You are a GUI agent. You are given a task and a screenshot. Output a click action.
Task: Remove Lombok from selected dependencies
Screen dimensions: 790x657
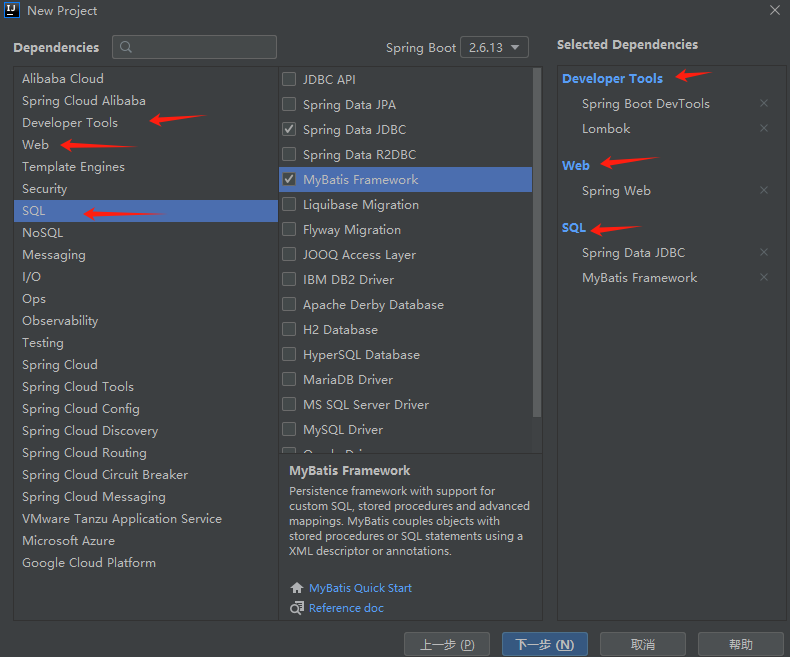[x=764, y=128]
